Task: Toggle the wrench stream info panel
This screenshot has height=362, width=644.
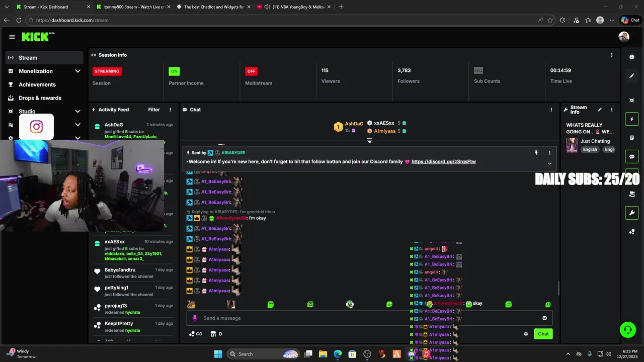Action: 632,213
